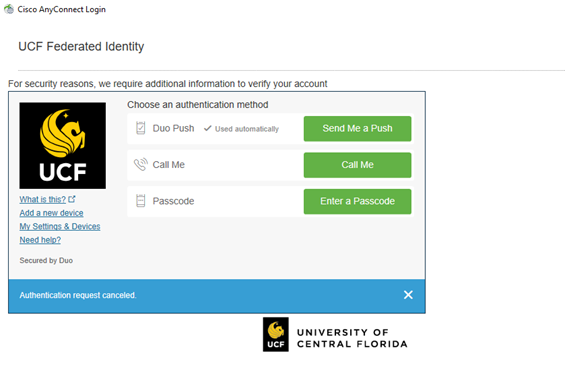Open Add a new device link

click(51, 213)
